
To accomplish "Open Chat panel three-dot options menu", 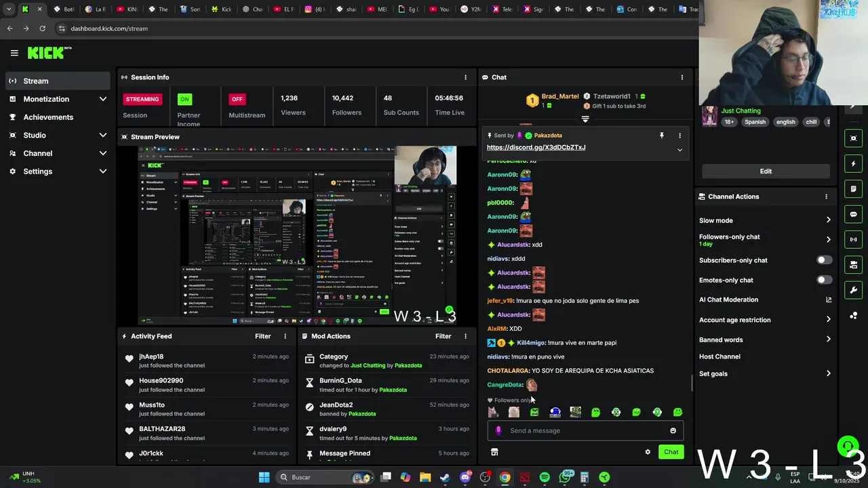I will [x=682, y=77].
